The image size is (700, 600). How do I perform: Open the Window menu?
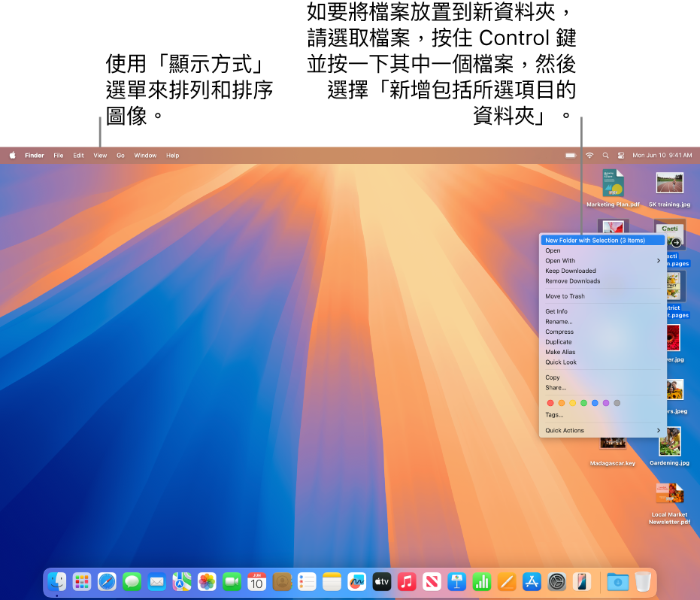pyautogui.click(x=146, y=156)
